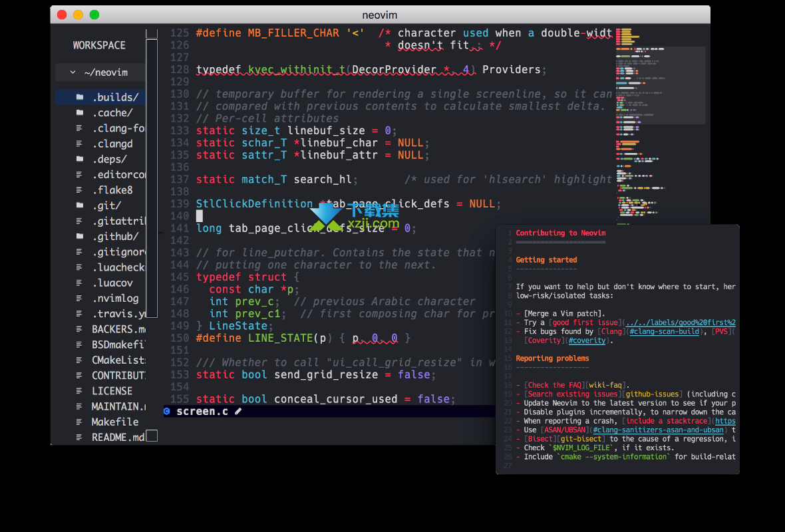
Task: Click the file icon beside Makefile
Action: 79,422
